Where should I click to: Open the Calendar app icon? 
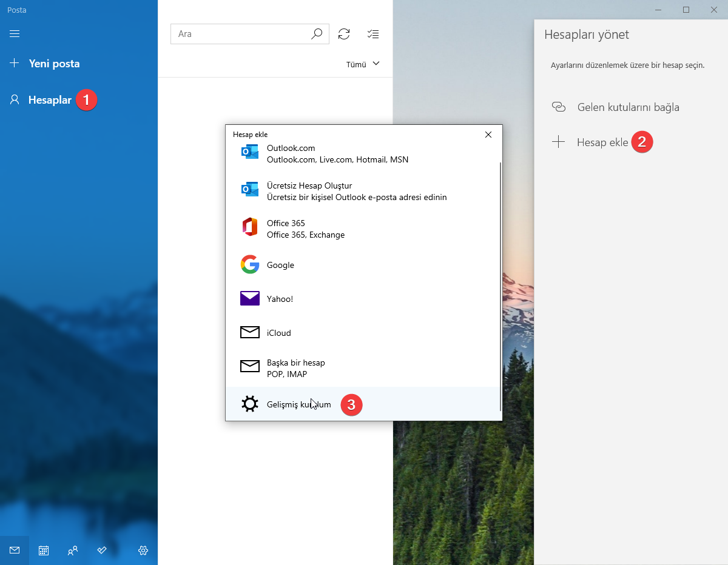pyautogui.click(x=44, y=550)
